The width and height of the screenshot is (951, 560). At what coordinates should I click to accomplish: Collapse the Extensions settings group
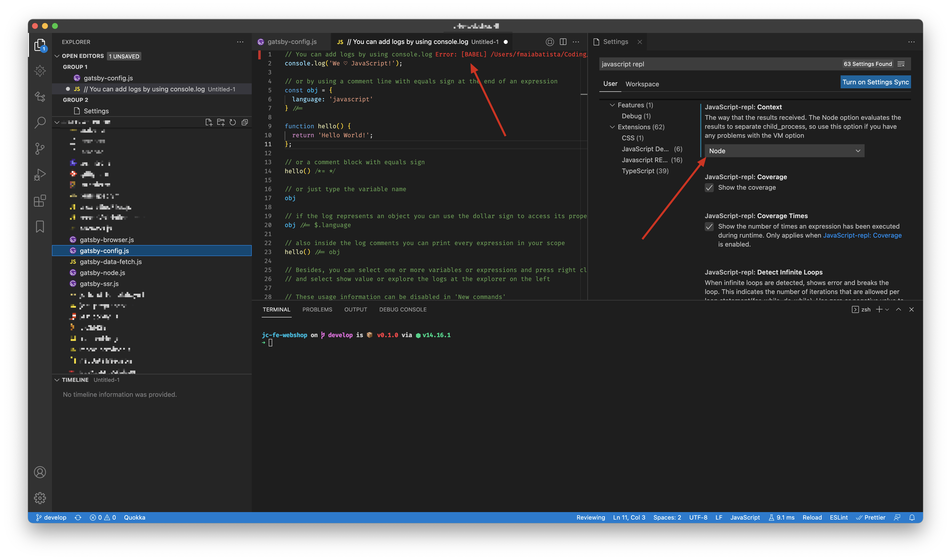coord(612,127)
